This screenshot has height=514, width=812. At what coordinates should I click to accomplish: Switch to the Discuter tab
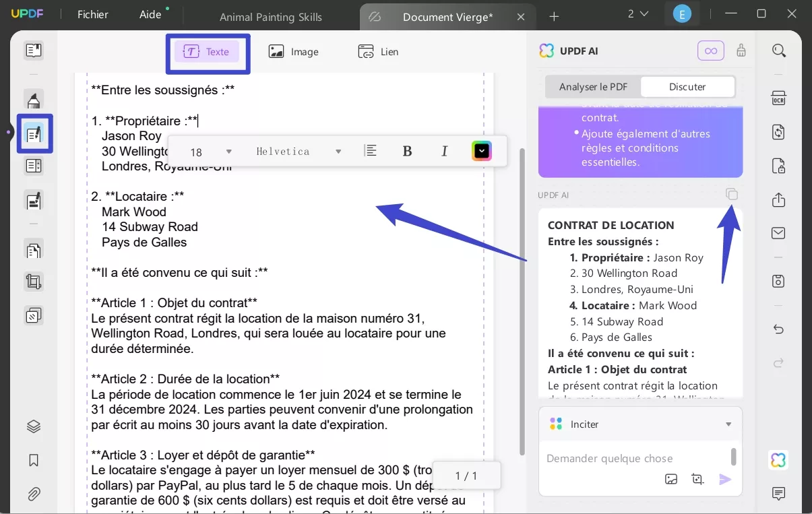pos(687,86)
